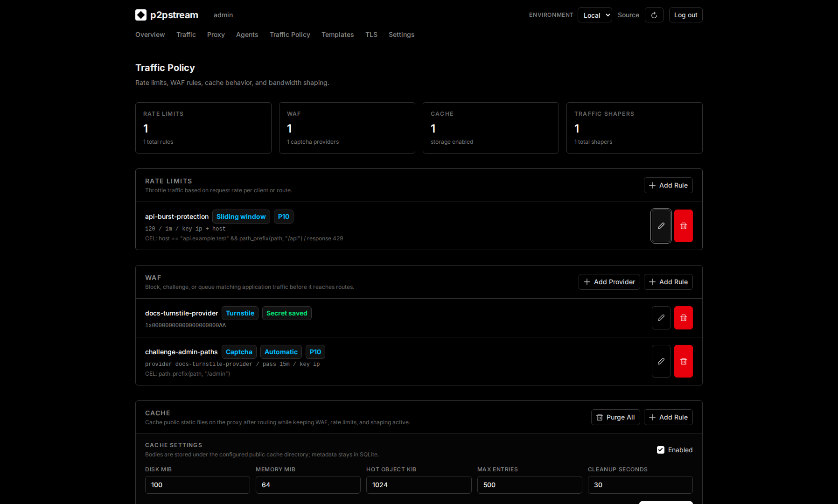Edit the challenge-admin-paths WAF rule
838x504 pixels.
click(x=661, y=361)
